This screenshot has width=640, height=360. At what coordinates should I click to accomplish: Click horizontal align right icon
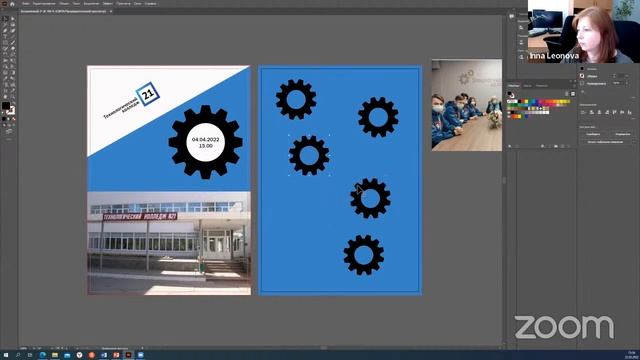(607, 112)
